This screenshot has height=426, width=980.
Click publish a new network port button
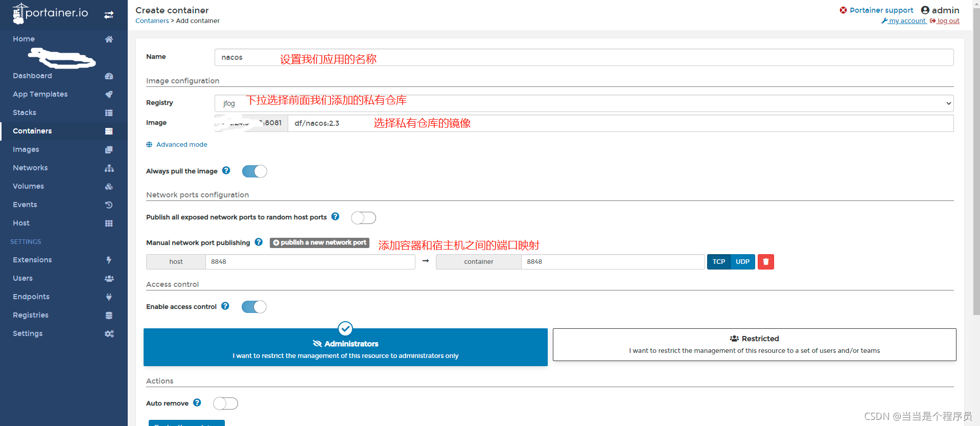(319, 242)
